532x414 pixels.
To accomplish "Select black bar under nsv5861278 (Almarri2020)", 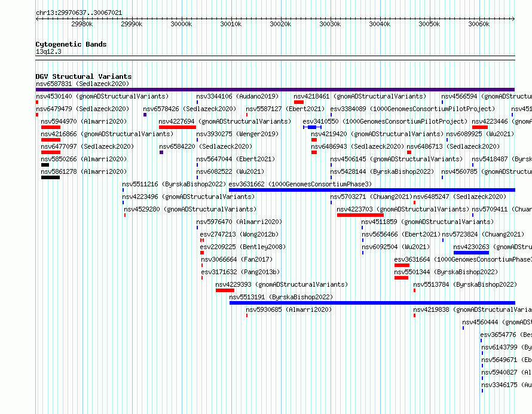I will pyautogui.click(x=51, y=177).
